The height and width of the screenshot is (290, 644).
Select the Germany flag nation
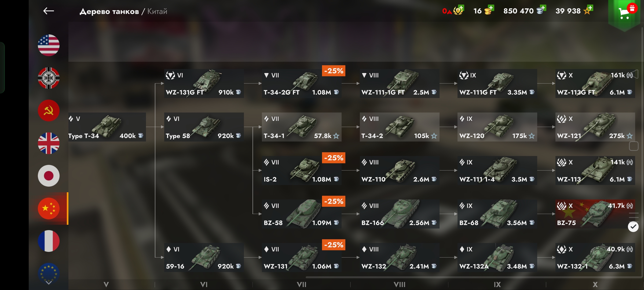point(49,78)
